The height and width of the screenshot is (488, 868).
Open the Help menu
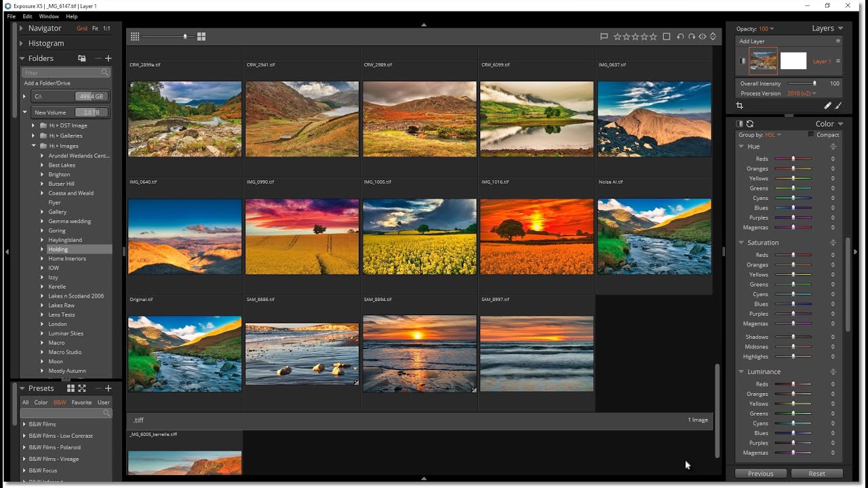click(72, 16)
